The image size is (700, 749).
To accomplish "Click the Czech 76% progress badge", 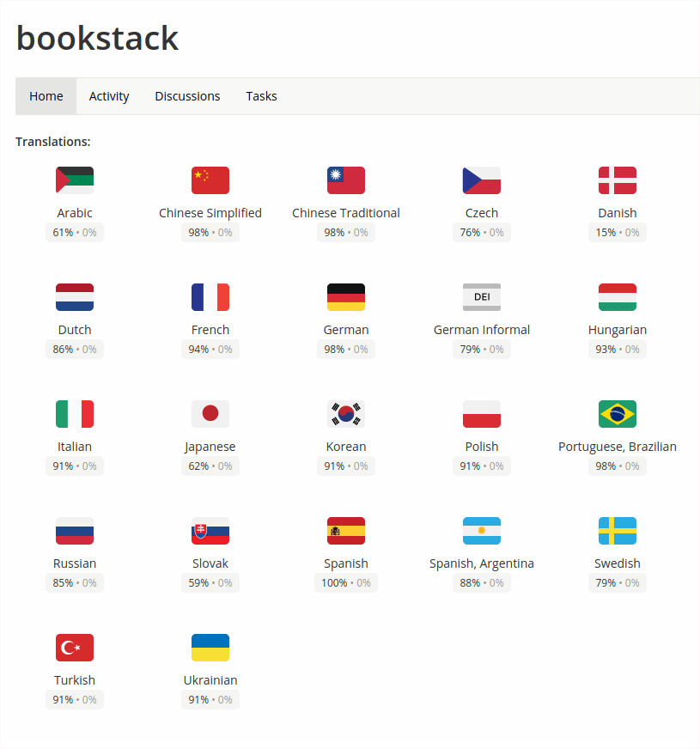I will tap(481, 233).
